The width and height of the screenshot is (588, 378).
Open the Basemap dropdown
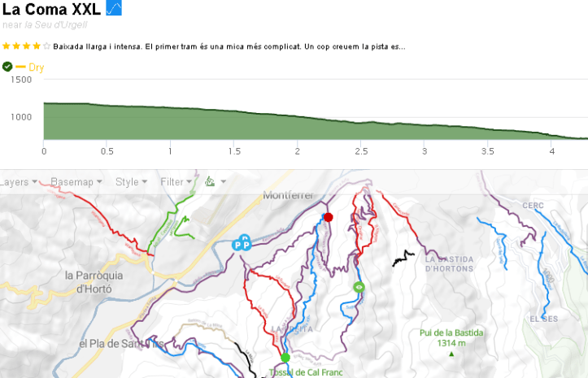pos(76,182)
